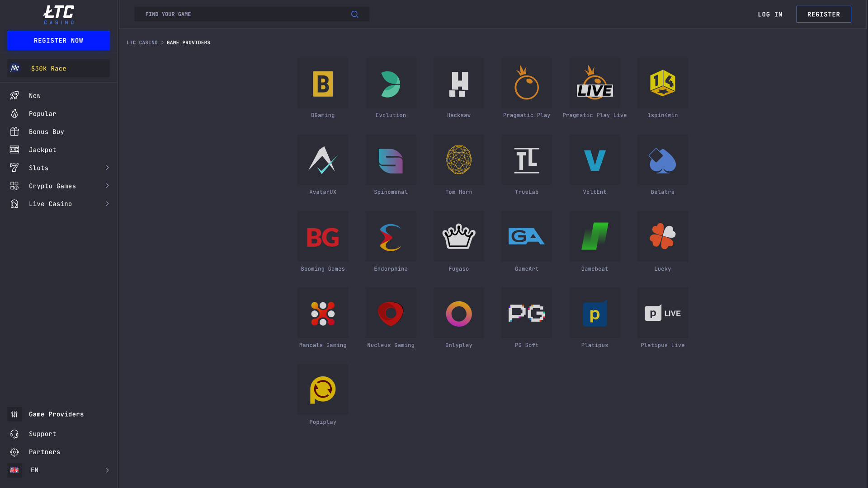This screenshot has width=868, height=488.
Task: Open the EN language selector
Action: 34,470
